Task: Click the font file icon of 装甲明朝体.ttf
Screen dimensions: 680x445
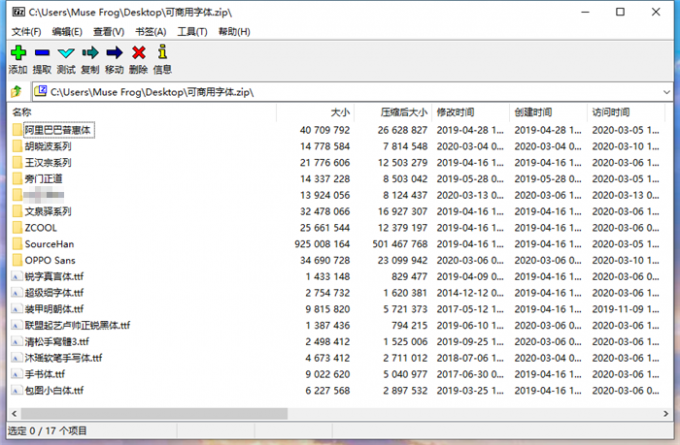Action: [x=16, y=309]
